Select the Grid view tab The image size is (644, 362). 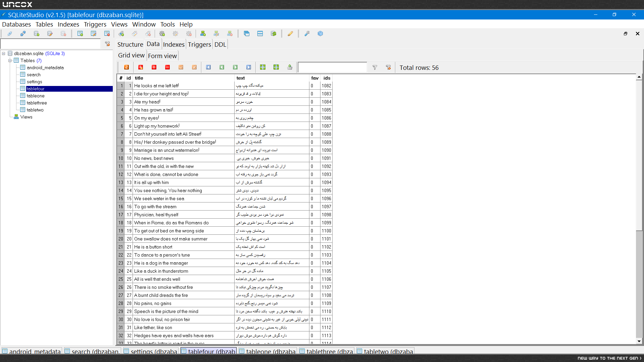coord(131,55)
